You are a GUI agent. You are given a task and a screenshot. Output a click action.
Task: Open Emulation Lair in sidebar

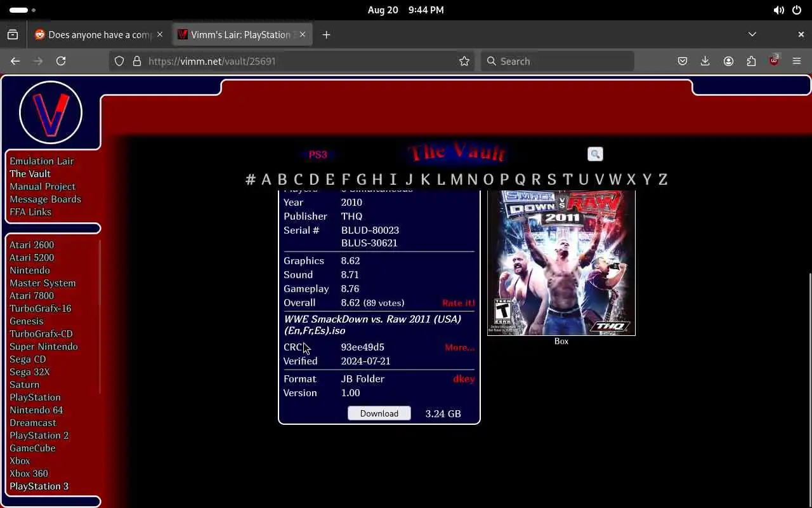(42, 161)
